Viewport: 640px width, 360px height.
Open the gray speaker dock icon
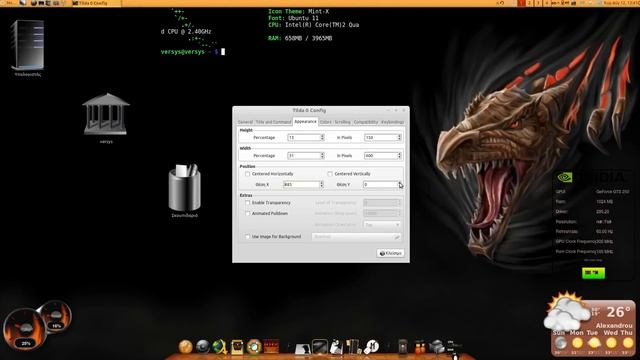pos(202,347)
